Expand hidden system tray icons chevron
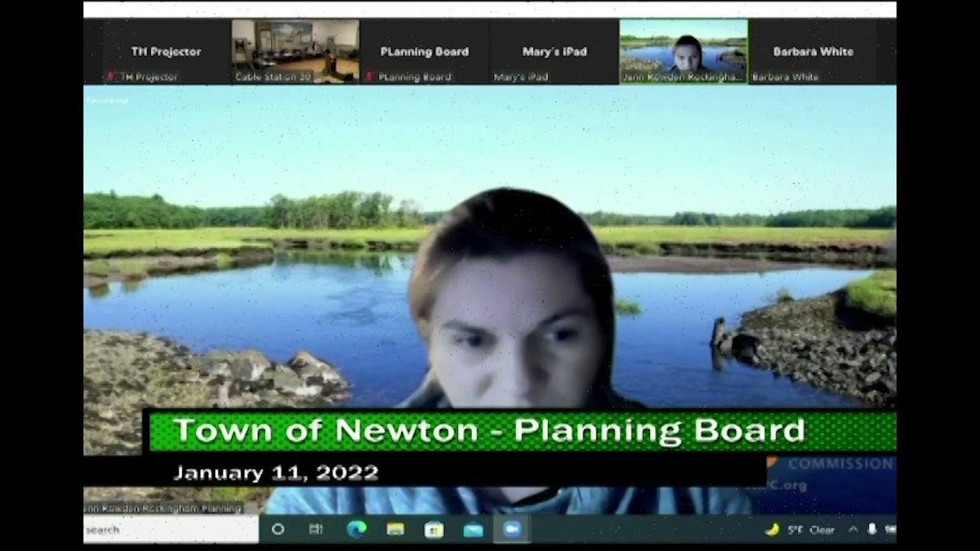Image resolution: width=980 pixels, height=551 pixels. pyautogui.click(x=853, y=530)
